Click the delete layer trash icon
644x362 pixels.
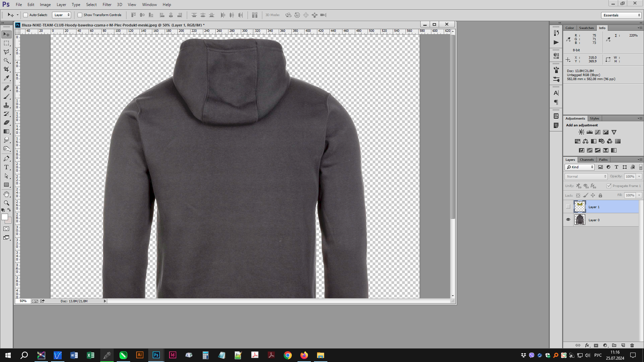(632, 345)
